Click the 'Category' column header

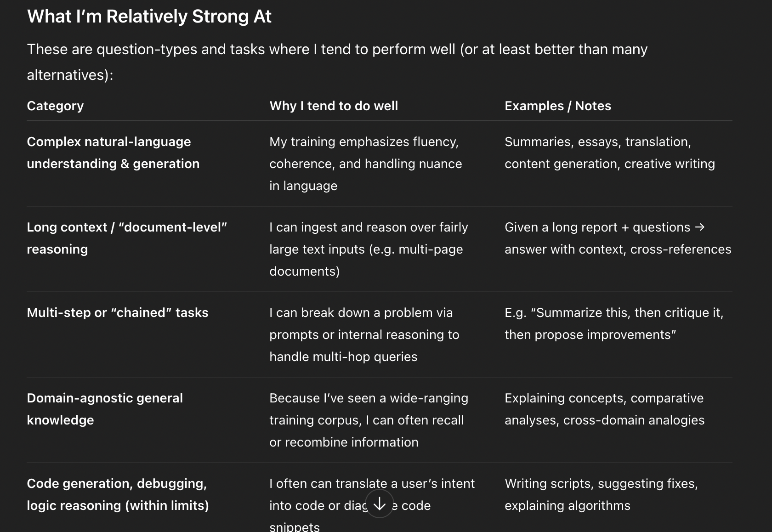click(55, 106)
